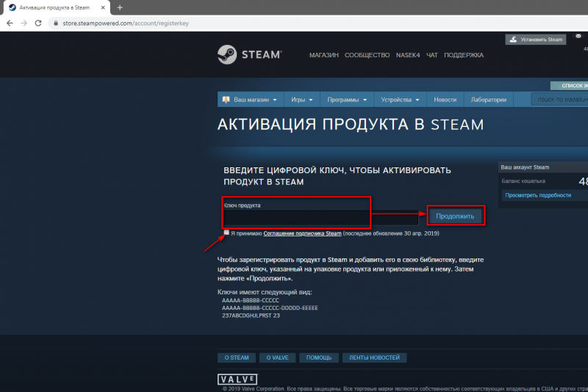Open a new browser tab with the plus icon

pos(120,7)
